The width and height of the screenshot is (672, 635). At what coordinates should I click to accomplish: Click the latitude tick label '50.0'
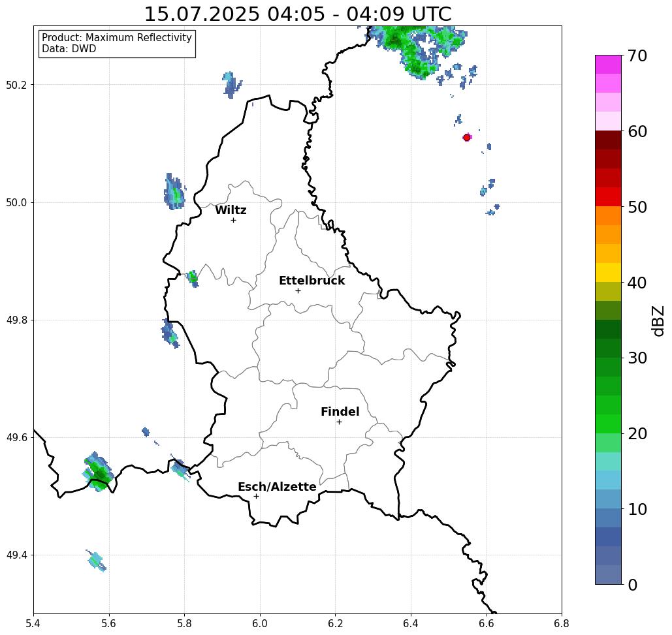pyautogui.click(x=16, y=202)
